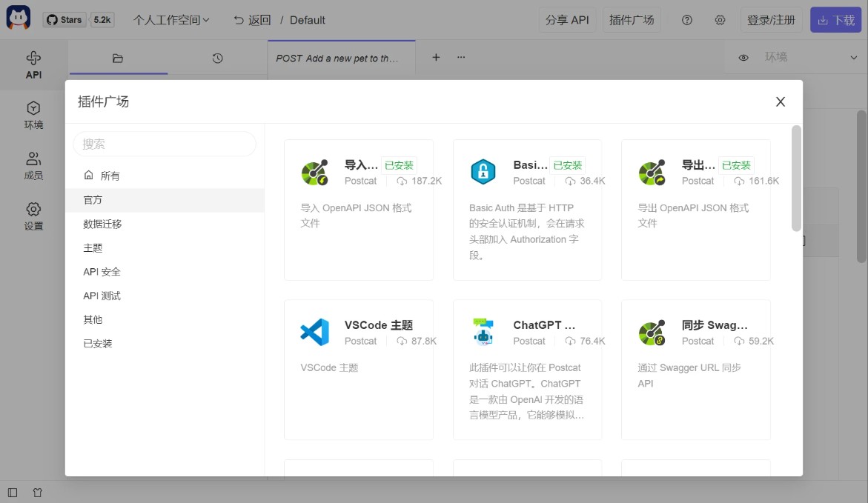Viewport: 868px width, 503px height.
Task: Click the 通过 Swagger URL 同步 description
Action: [x=689, y=375]
